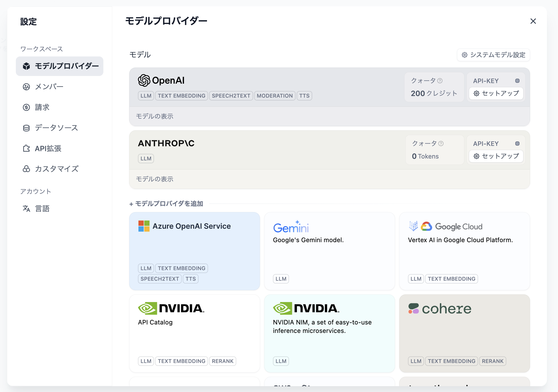Expand the + モデルプロバイダを追加 section

166,203
